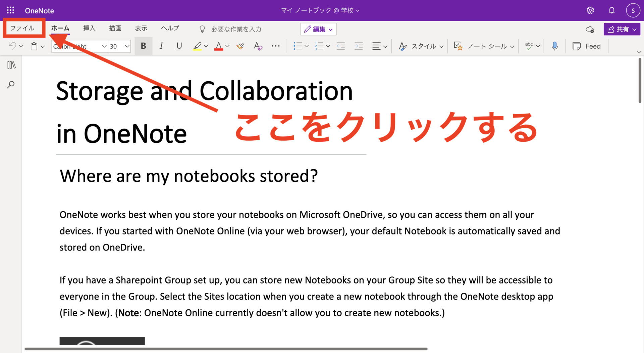The image size is (644, 353).
Task: Toggle underline on selected text
Action: [179, 46]
